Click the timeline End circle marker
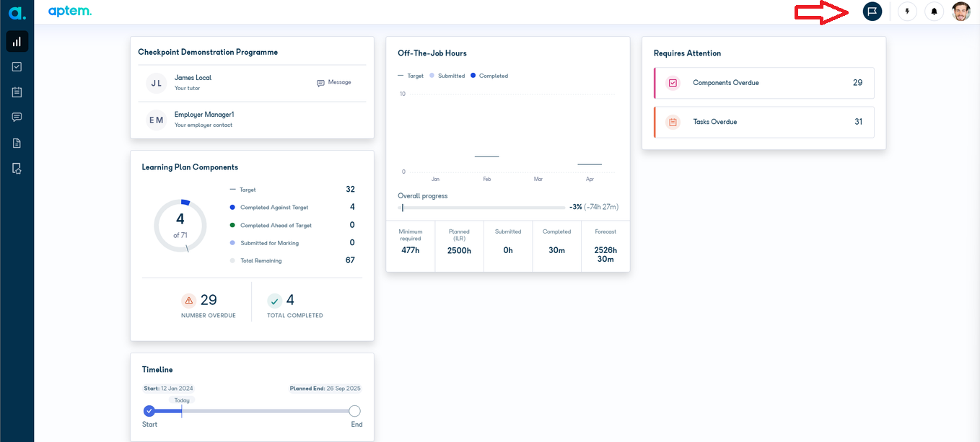This screenshot has width=980, height=442. click(x=354, y=411)
